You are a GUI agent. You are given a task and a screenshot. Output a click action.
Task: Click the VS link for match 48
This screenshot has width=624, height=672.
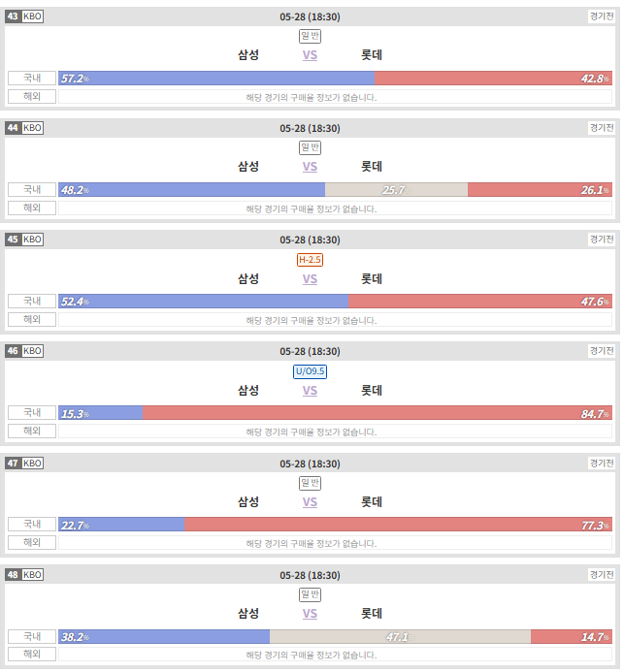click(310, 613)
